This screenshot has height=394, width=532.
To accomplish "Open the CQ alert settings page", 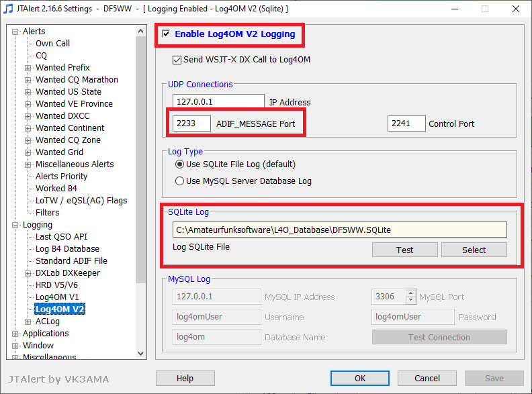I will click(41, 56).
